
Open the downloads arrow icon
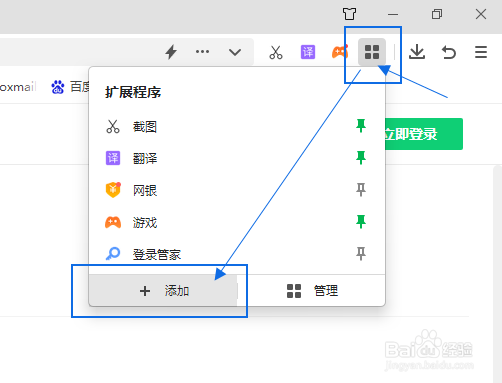click(x=417, y=52)
